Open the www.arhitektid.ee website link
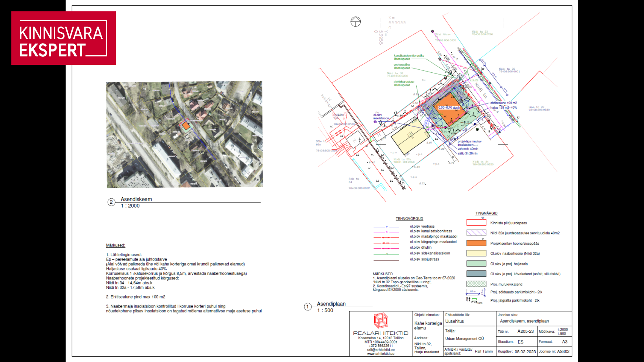The height and width of the screenshot is (362, 644). click(380, 354)
